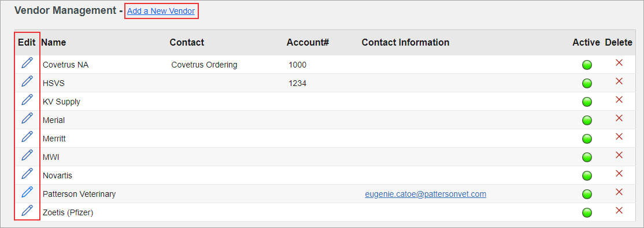Click delete X for MWI

[619, 155]
